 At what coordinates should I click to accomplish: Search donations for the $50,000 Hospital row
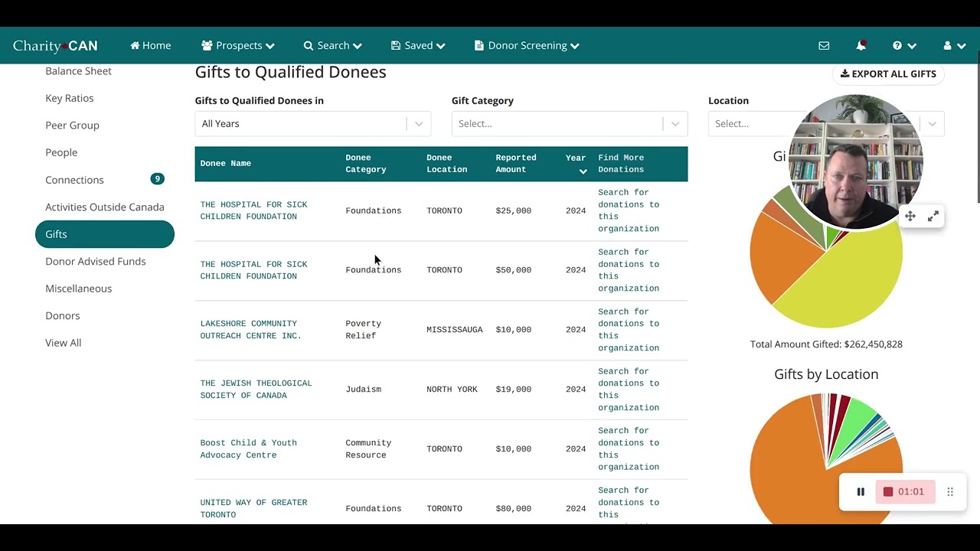[x=629, y=270]
